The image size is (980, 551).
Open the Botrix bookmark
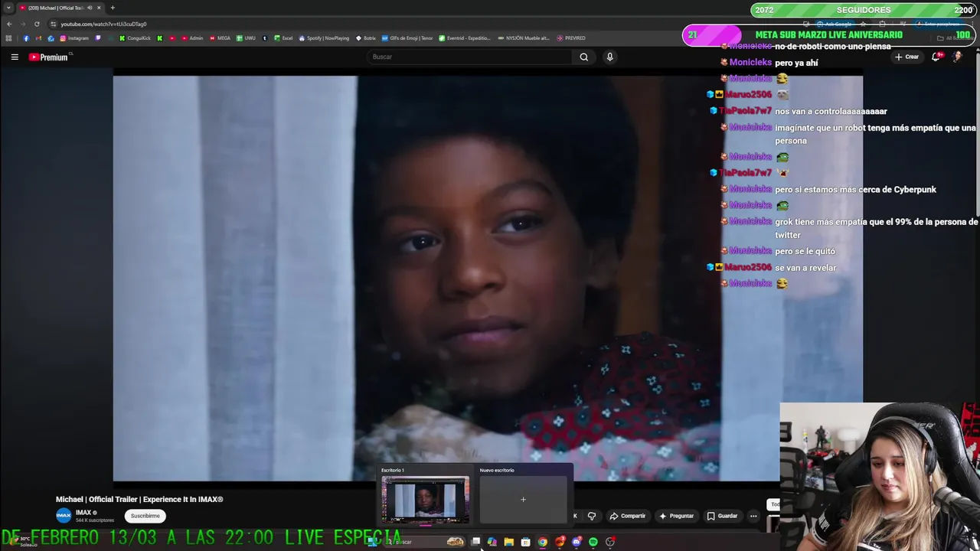[366, 38]
